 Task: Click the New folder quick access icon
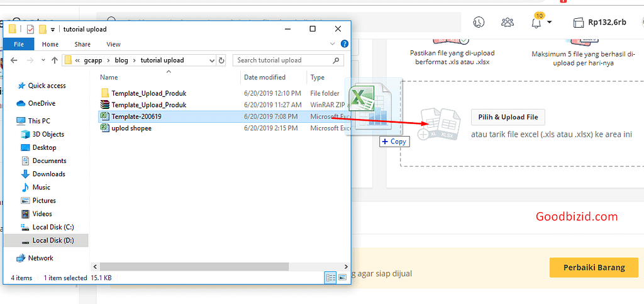(42, 29)
